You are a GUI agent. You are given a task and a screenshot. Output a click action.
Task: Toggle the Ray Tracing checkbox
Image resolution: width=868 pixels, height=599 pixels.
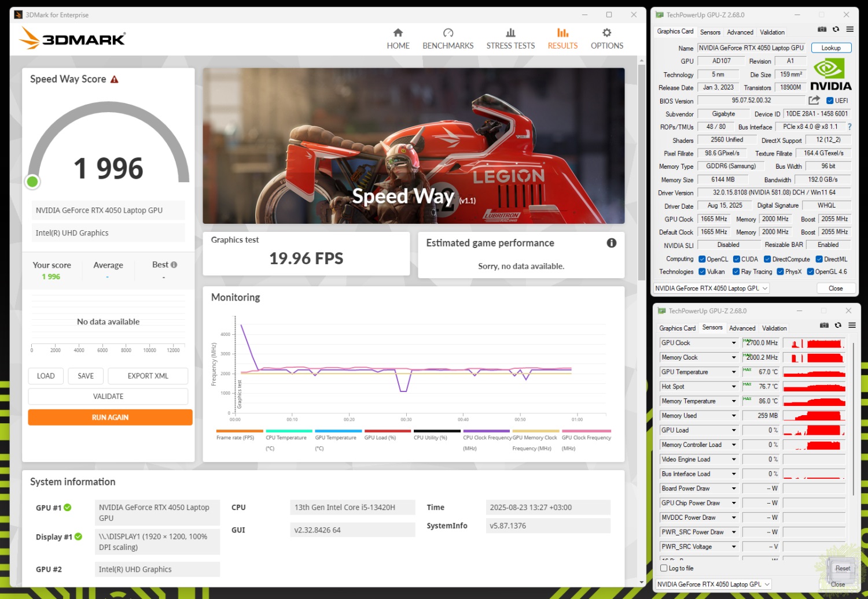[736, 272]
